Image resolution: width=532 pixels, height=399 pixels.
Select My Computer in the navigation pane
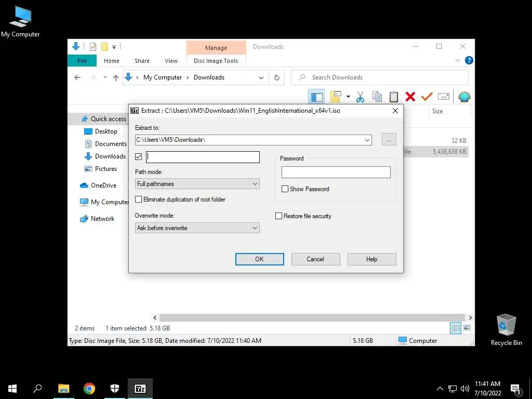(104, 202)
